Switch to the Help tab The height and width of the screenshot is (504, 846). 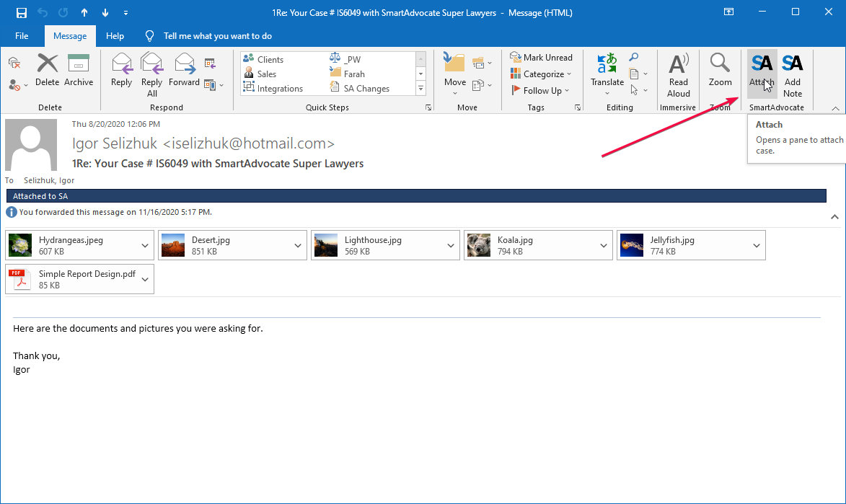115,35
